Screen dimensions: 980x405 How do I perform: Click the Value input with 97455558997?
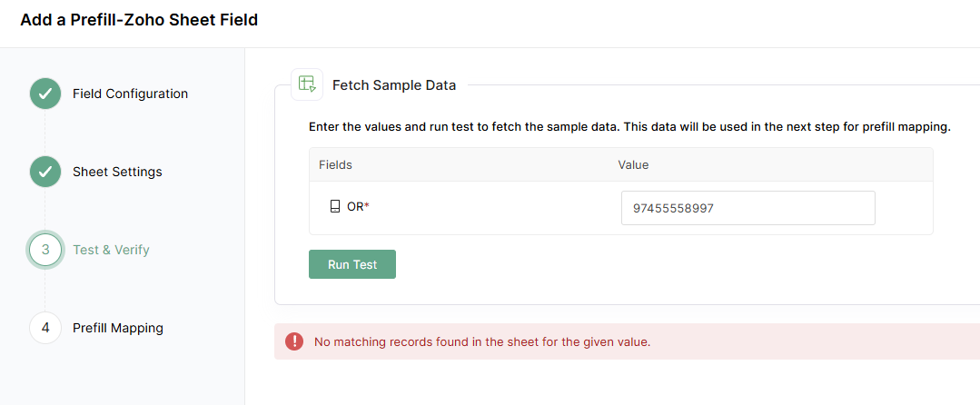tap(747, 208)
